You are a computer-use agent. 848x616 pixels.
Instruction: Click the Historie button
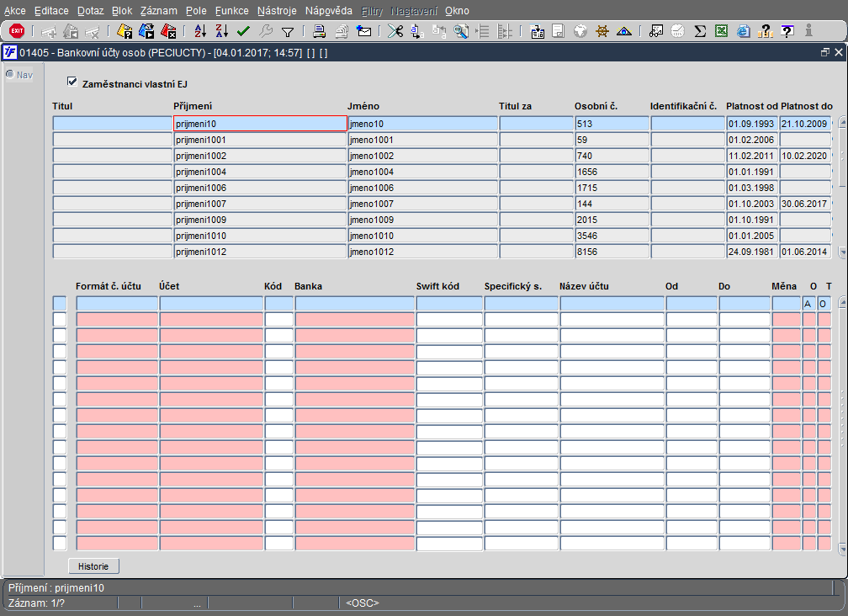pos(93,566)
